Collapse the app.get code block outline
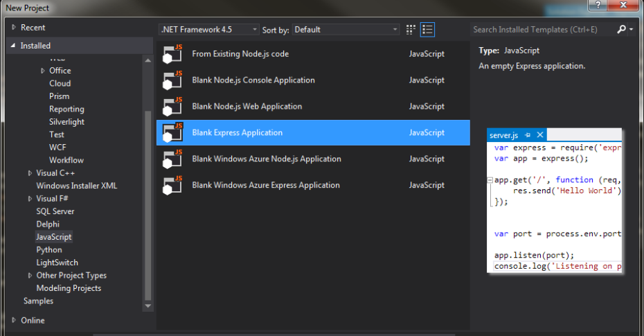644x336 pixels. click(x=490, y=180)
